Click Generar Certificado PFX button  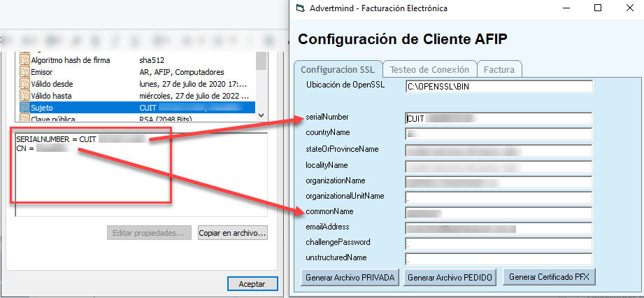(549, 277)
